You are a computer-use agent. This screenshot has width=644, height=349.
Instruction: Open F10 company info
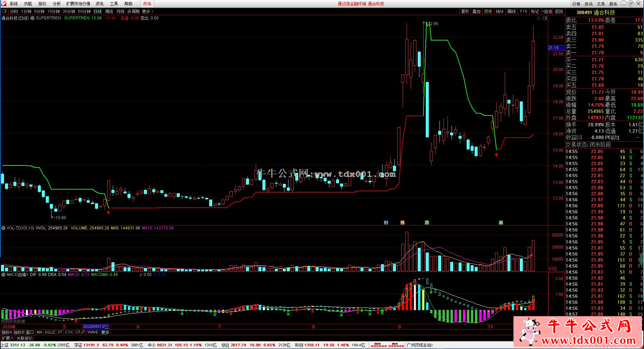524,11
